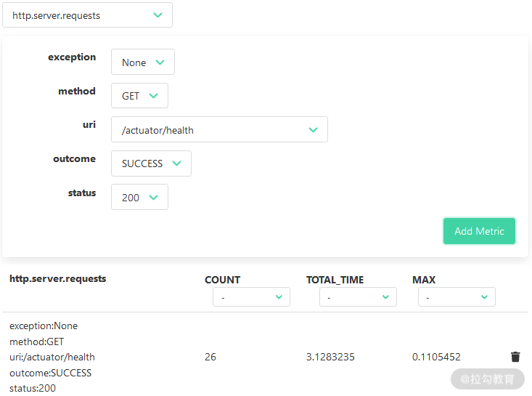Click the max value 0.1105452

click(436, 357)
